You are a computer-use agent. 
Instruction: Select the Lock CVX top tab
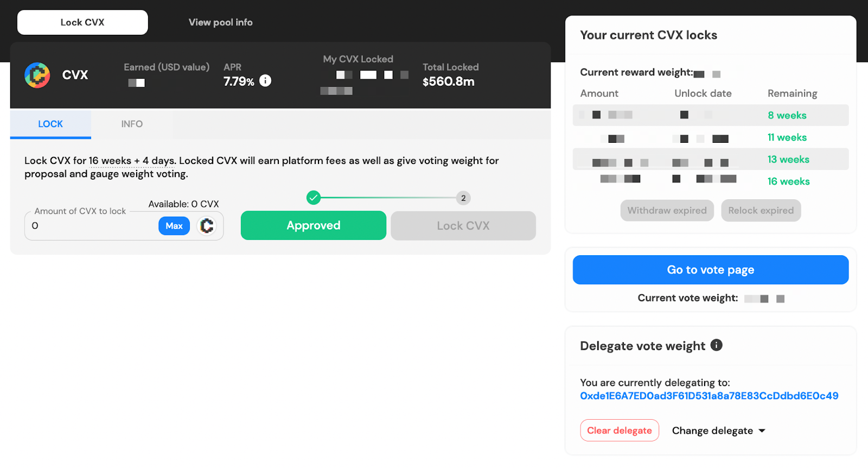coord(82,22)
